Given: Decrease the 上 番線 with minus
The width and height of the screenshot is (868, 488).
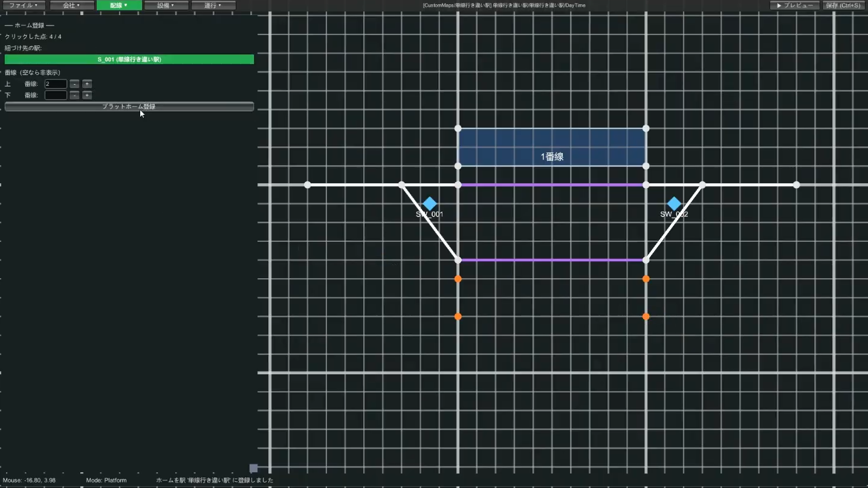Looking at the screenshot, I should (x=74, y=84).
